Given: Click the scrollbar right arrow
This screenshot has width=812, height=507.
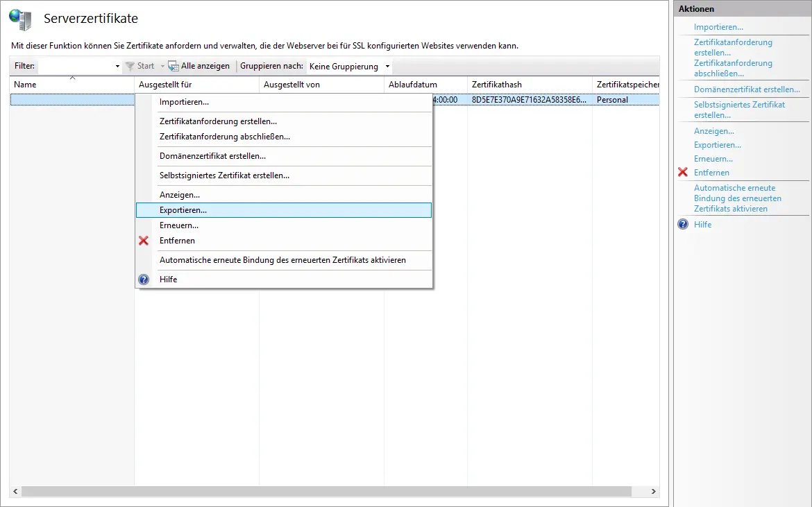Looking at the screenshot, I should 654,491.
